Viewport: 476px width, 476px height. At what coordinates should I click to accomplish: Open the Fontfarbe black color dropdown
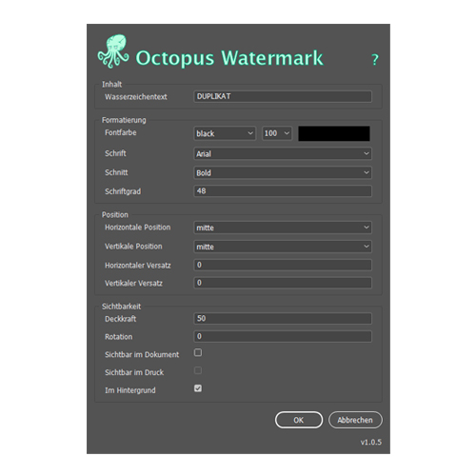point(225,133)
